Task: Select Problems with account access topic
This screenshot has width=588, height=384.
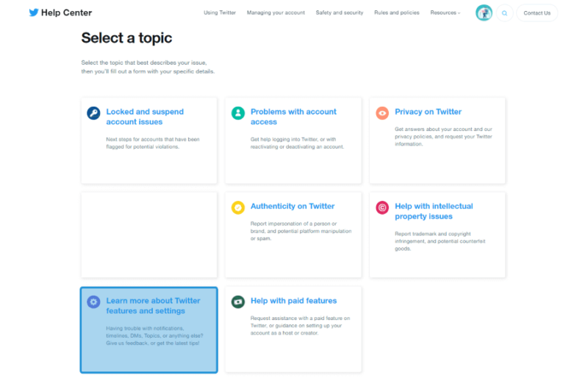Action: point(293,117)
